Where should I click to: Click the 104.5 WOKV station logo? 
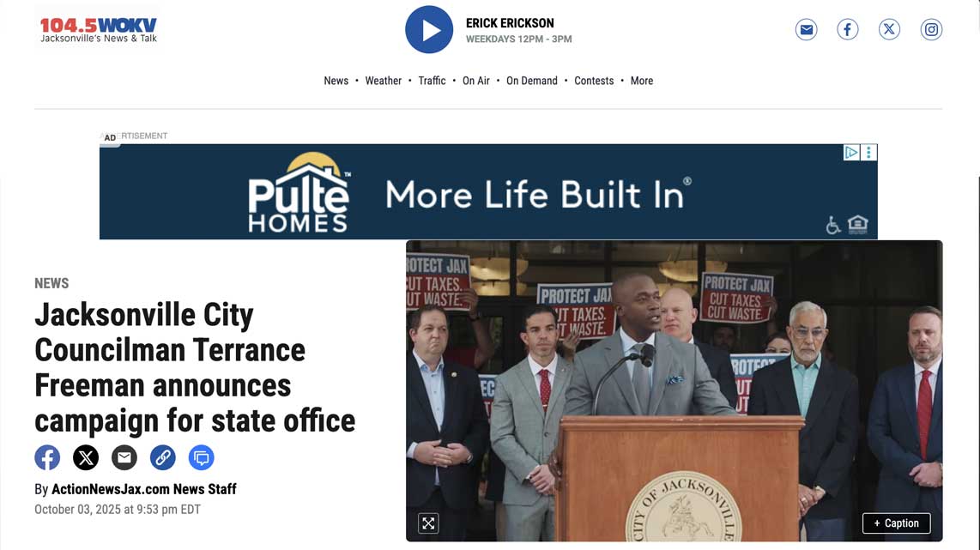[x=98, y=30]
